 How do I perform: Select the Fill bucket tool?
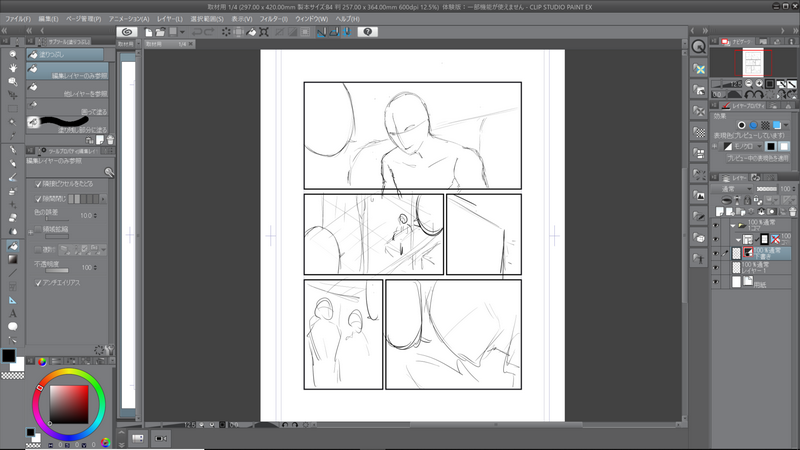click(x=13, y=246)
